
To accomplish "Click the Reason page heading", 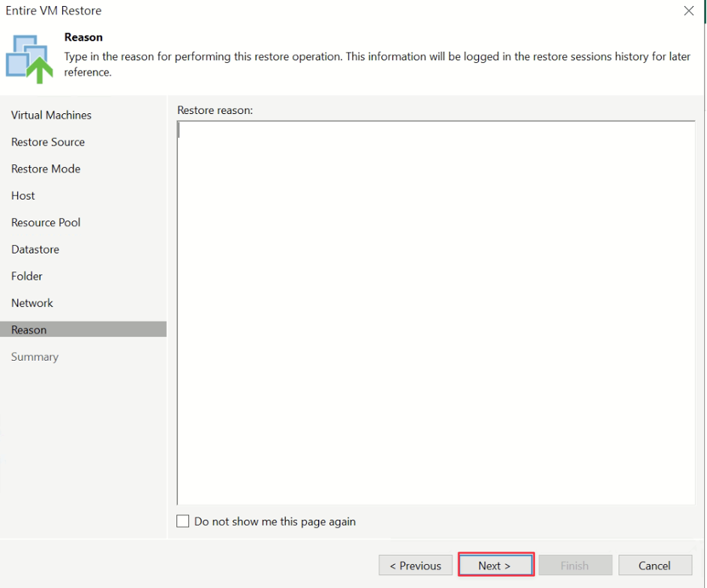I will point(83,37).
